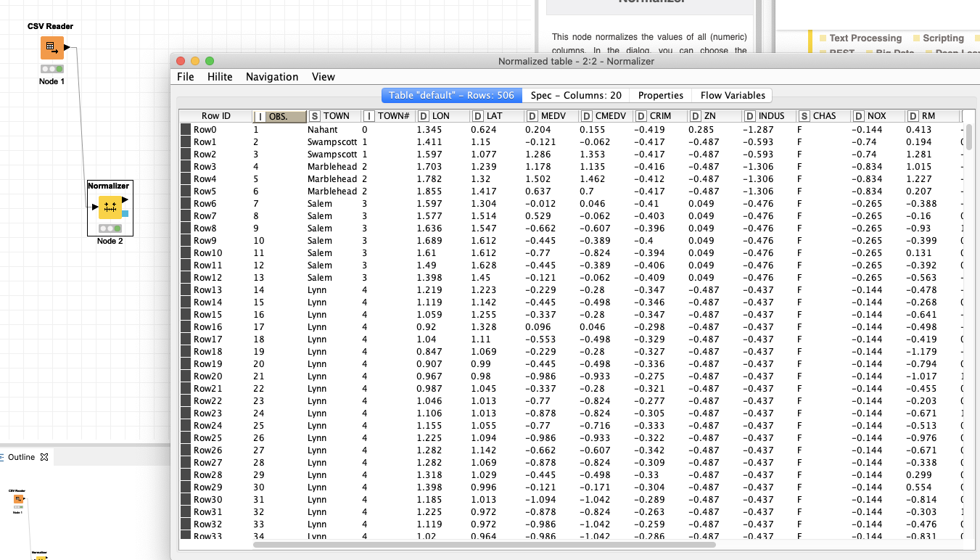Open the Navigation menu

272,77
